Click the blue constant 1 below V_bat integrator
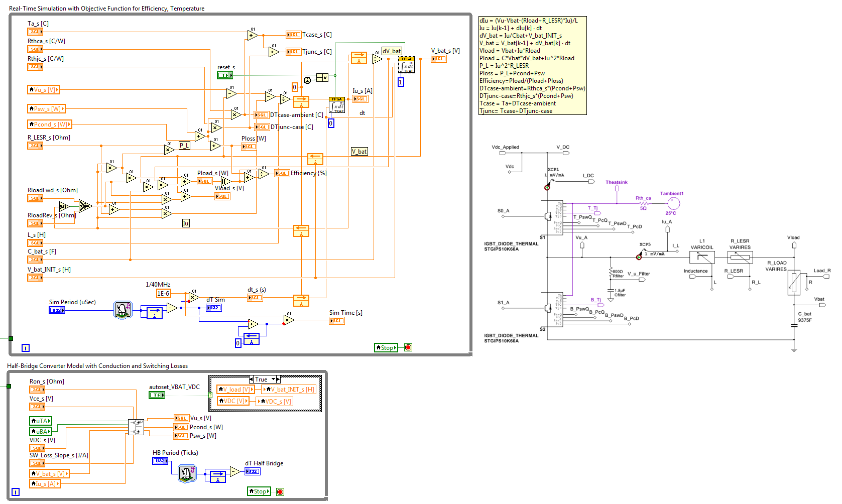Viewport: 842px width, 504px height. click(401, 82)
